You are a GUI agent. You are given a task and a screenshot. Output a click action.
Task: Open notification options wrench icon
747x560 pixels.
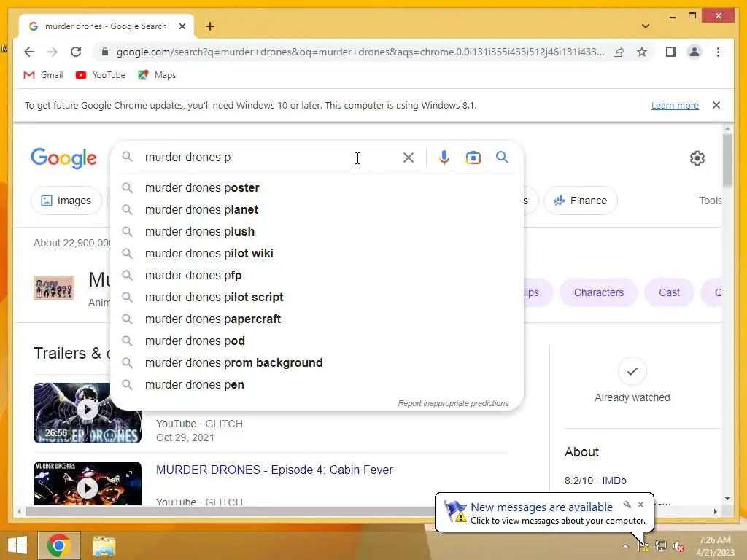tap(627, 505)
